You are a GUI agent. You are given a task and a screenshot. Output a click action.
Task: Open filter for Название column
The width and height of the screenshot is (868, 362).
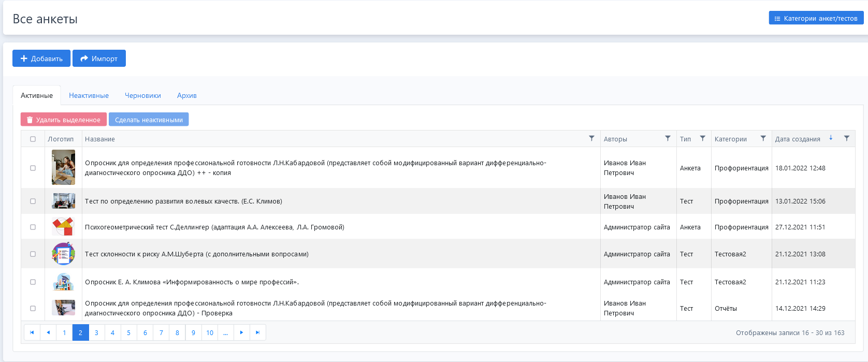591,138
